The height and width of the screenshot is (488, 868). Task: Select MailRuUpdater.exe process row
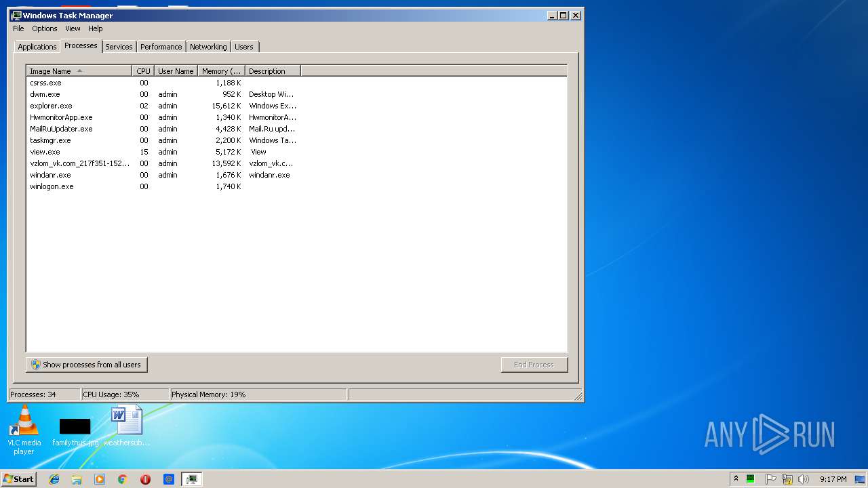click(x=163, y=129)
